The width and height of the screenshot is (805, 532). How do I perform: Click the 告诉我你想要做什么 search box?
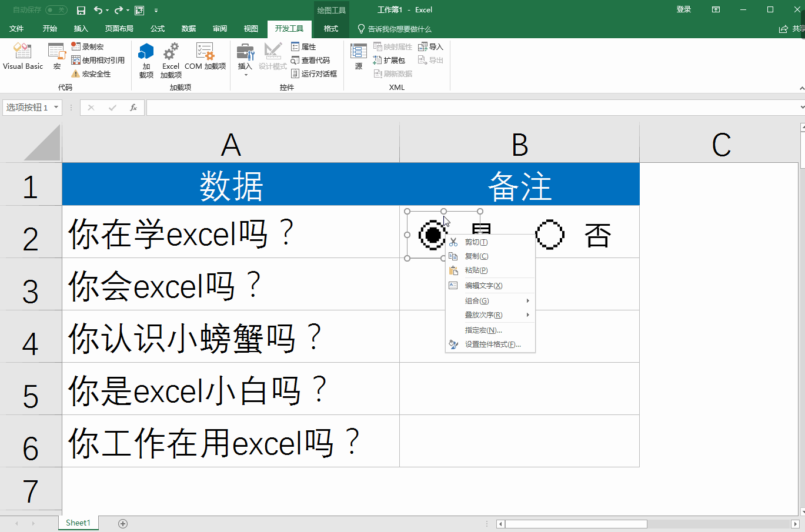pyautogui.click(x=395, y=29)
